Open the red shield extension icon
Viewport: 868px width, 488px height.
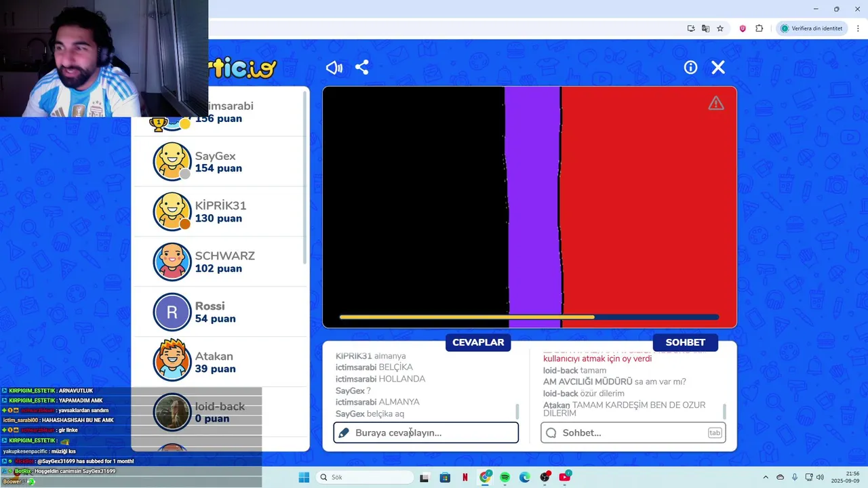tap(743, 28)
